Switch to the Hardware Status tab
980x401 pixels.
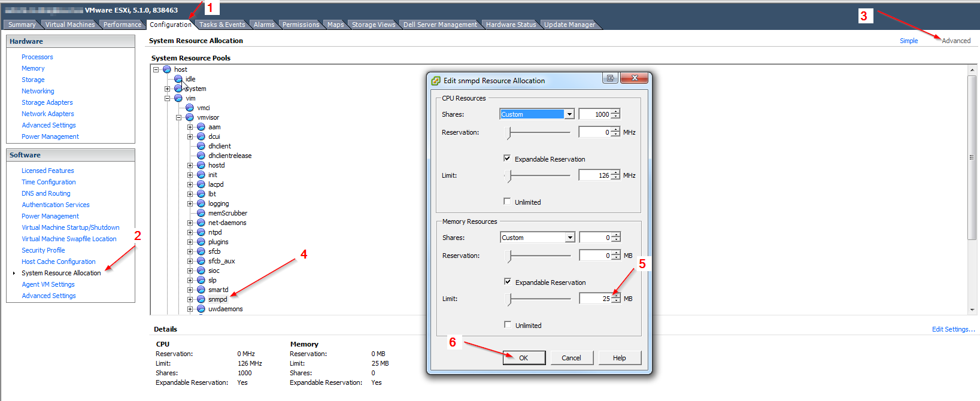[511, 25]
